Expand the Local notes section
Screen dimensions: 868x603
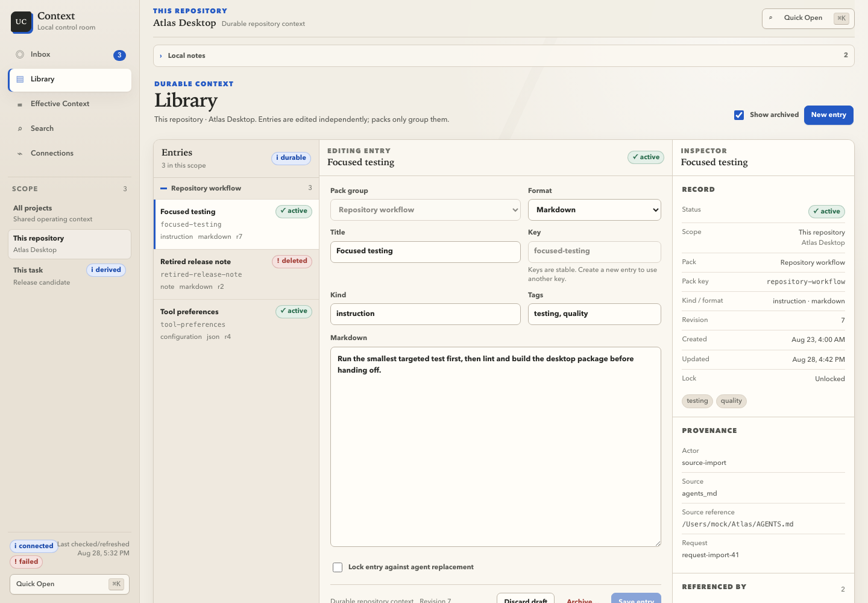point(503,55)
